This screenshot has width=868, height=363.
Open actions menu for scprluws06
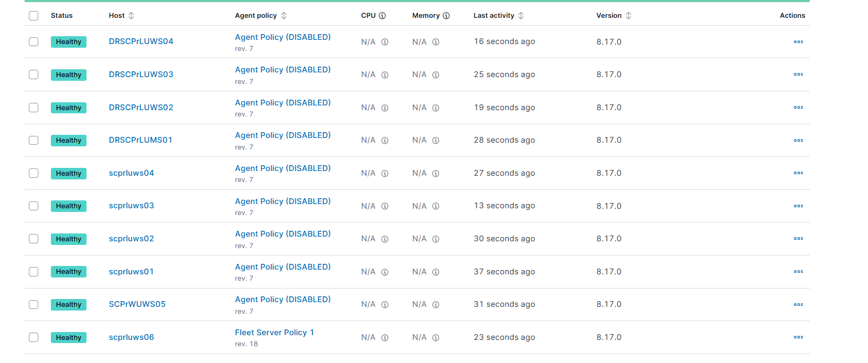(x=798, y=337)
